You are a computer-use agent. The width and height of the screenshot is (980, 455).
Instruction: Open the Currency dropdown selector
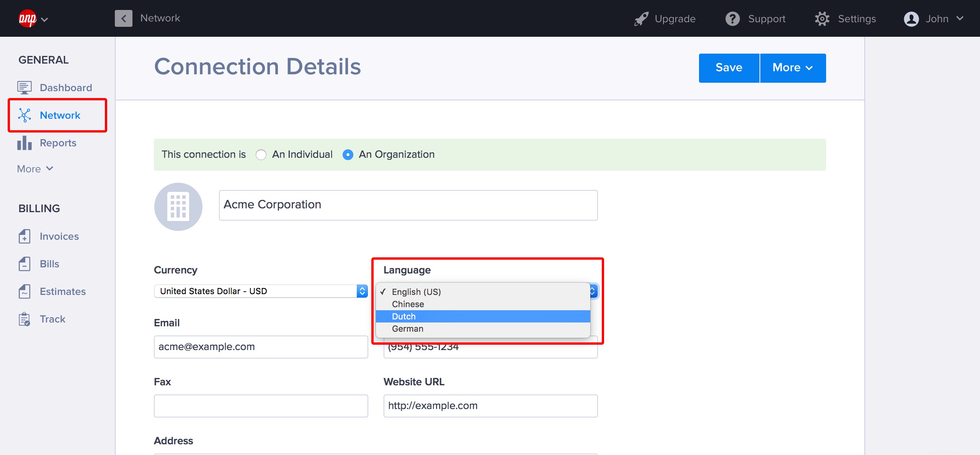261,291
